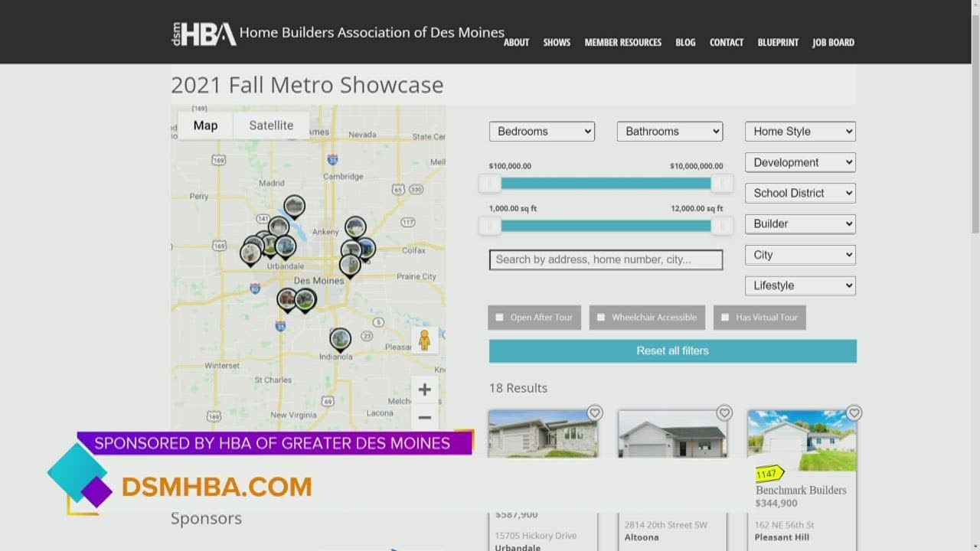
Task: Favorite the Urbandale home heart icon
Action: tap(594, 413)
